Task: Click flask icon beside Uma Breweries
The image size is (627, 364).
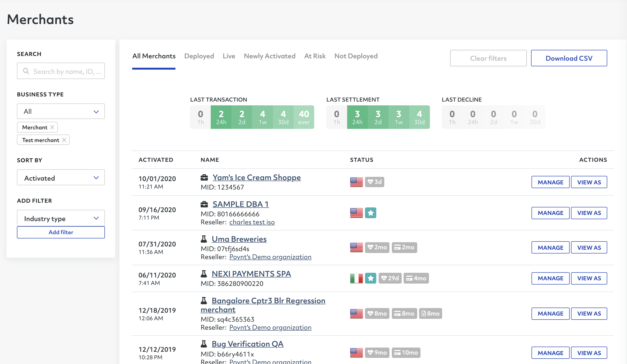Action: point(204,239)
